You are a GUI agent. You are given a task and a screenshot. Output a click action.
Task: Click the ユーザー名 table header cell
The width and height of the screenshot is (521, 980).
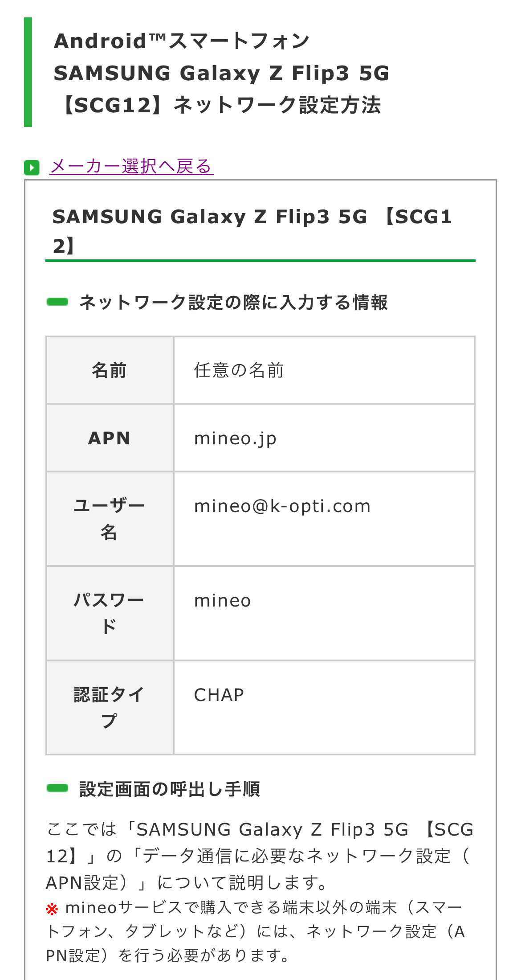point(110,519)
